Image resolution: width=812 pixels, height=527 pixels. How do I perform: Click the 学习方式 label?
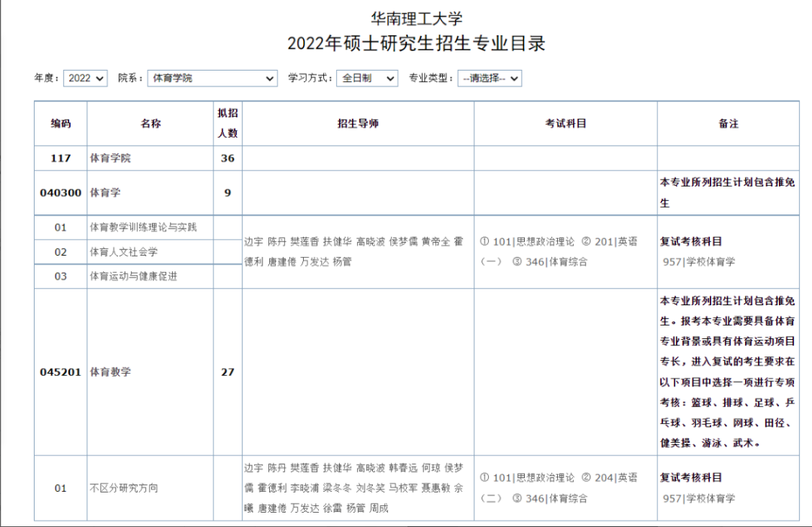coord(311,78)
